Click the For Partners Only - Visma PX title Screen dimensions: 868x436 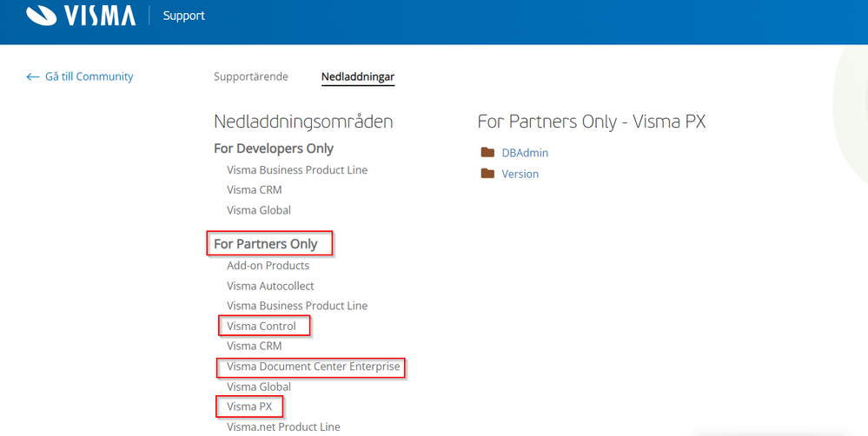[x=592, y=122]
